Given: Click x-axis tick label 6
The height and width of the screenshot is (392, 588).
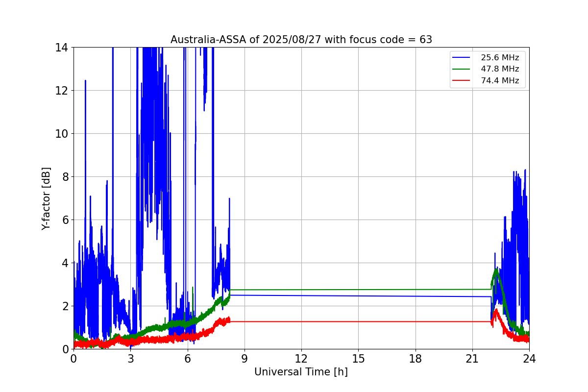Looking at the screenshot, I should pos(187,359).
